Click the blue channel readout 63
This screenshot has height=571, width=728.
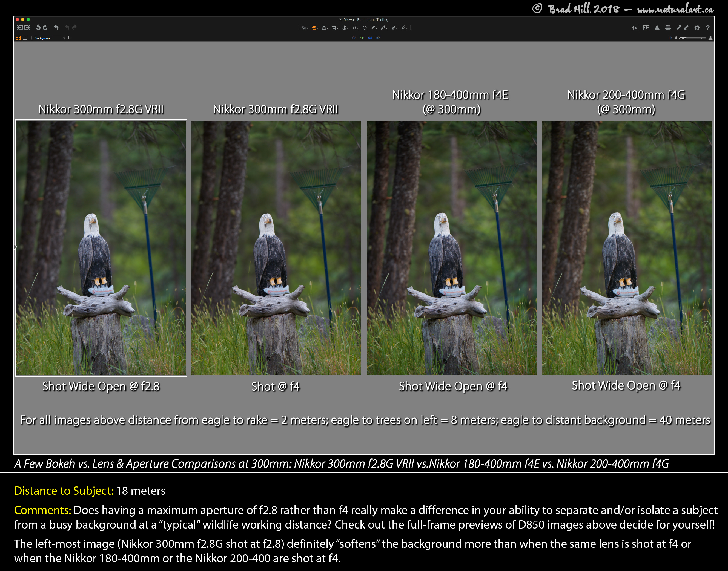pos(370,38)
